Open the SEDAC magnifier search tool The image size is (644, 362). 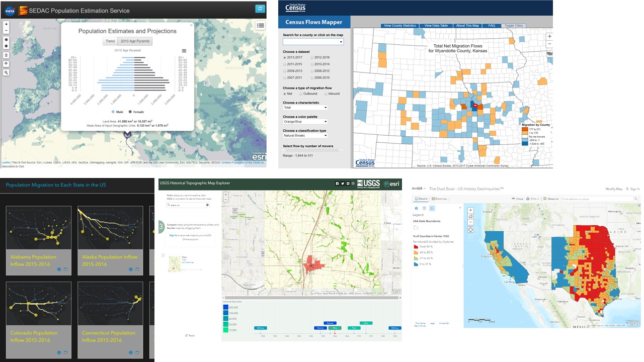(x=6, y=73)
